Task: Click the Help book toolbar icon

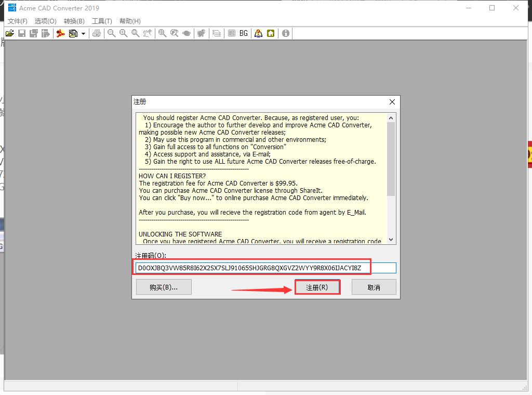Action: [259, 33]
